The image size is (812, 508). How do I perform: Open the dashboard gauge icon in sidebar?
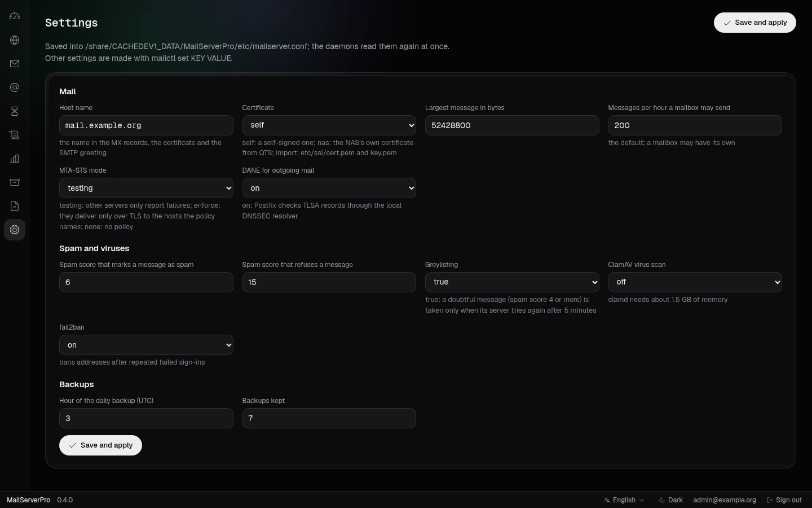coord(15,16)
